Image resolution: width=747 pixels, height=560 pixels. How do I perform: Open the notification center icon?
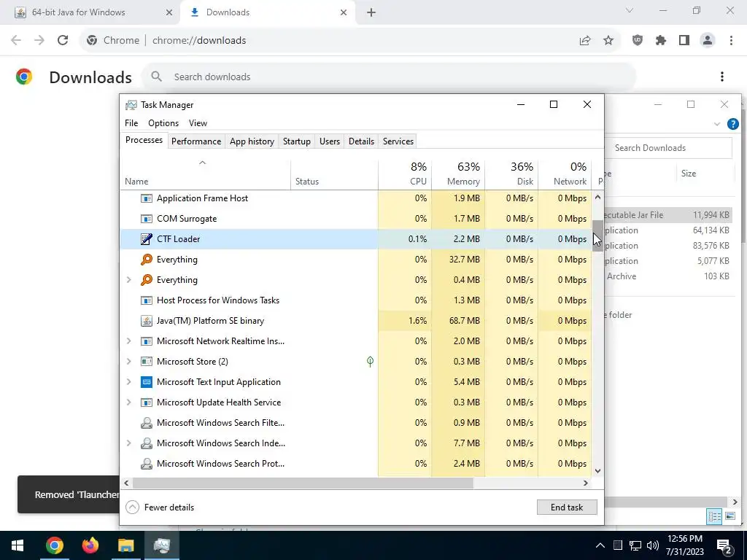(724, 545)
